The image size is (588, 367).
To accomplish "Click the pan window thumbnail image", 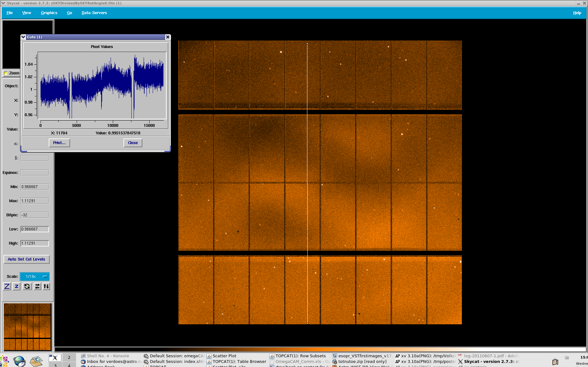I will click(27, 327).
